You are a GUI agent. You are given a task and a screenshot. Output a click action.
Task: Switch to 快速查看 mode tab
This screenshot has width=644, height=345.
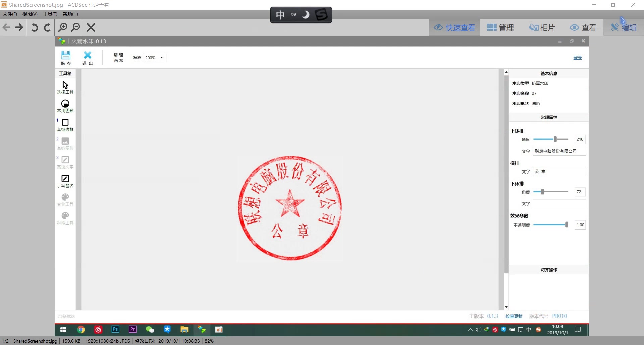click(454, 28)
